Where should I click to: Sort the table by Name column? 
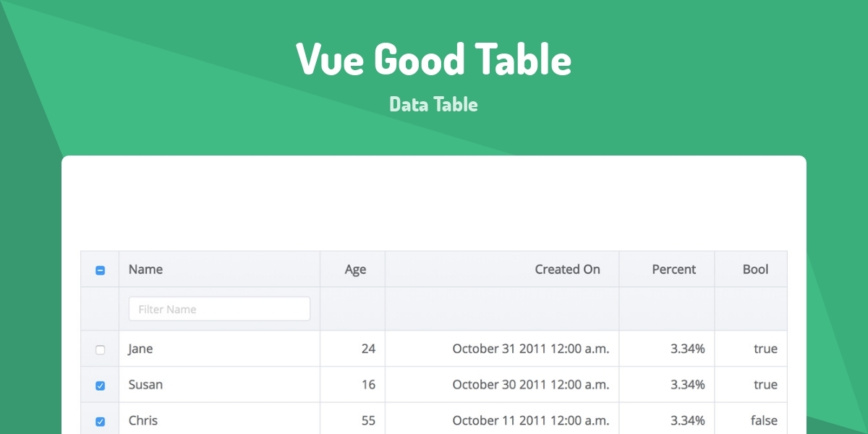tap(145, 269)
